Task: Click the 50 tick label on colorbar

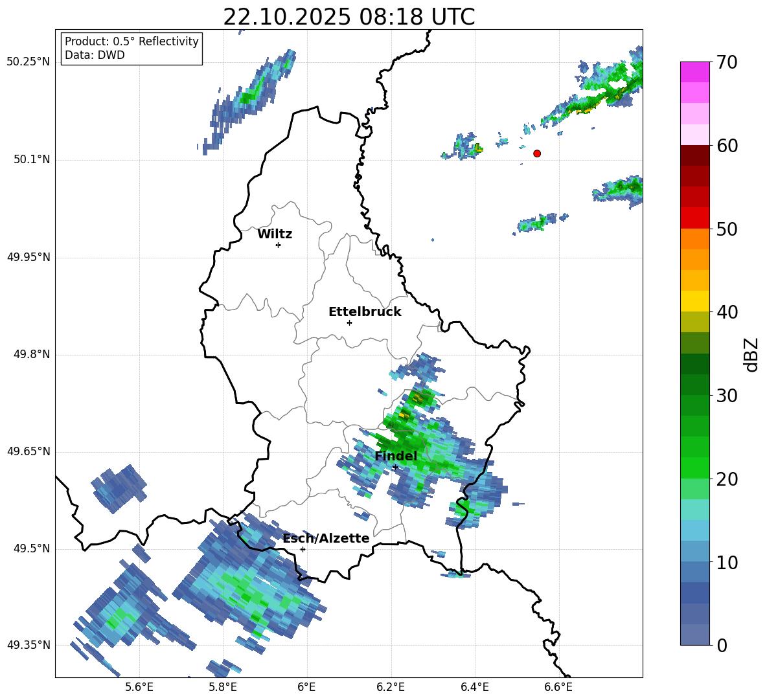Action: (x=727, y=229)
